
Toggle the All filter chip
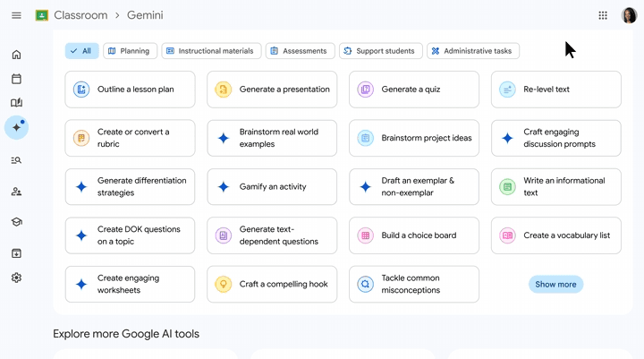point(81,51)
